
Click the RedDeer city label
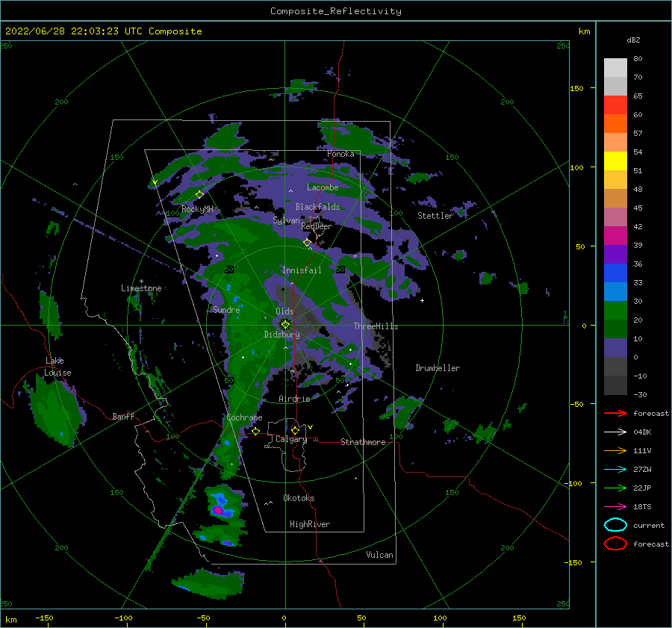point(317,226)
